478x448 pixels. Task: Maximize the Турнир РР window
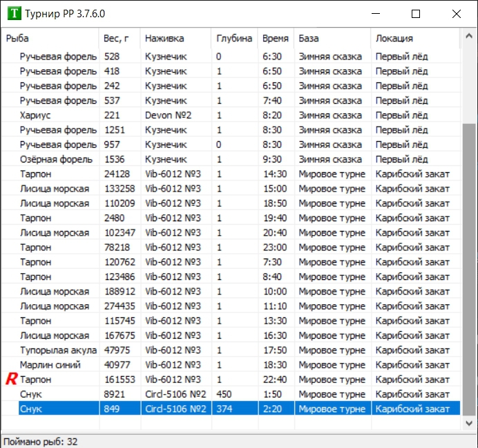point(416,14)
